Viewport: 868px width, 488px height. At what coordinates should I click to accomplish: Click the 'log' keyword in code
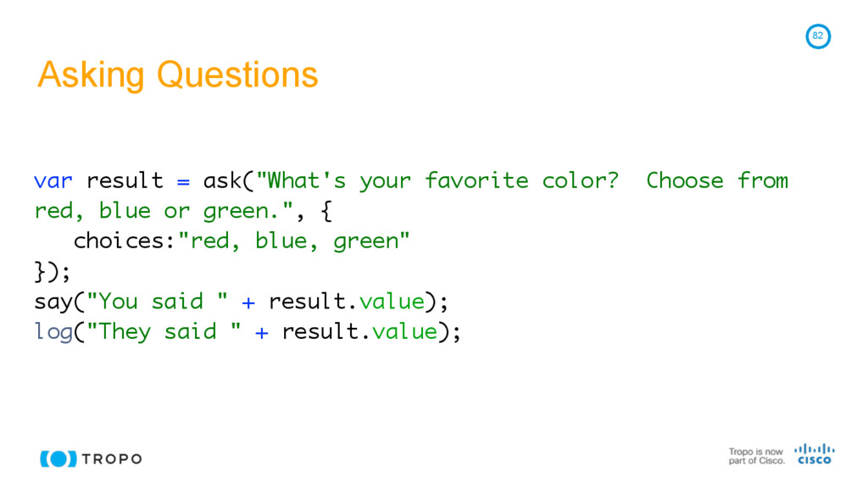pos(53,331)
